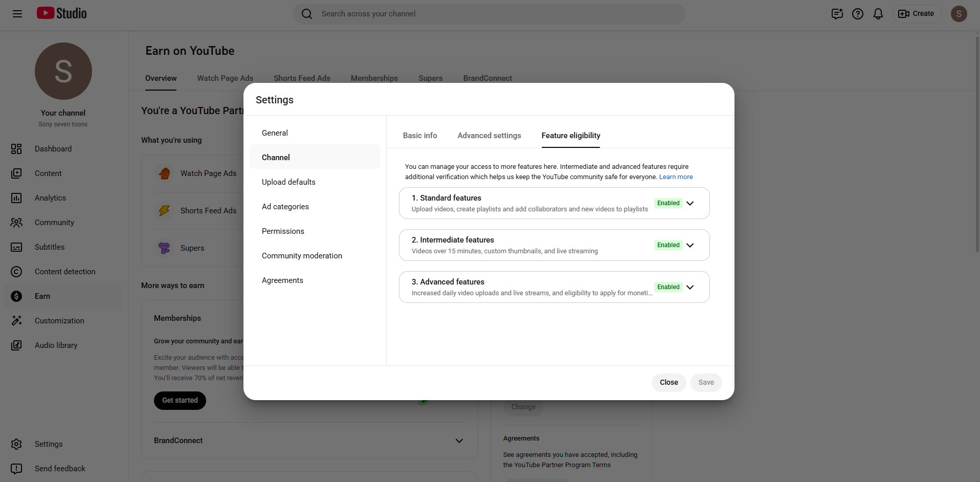980x482 pixels.
Task: Click the search across your channel field
Action: (488, 14)
